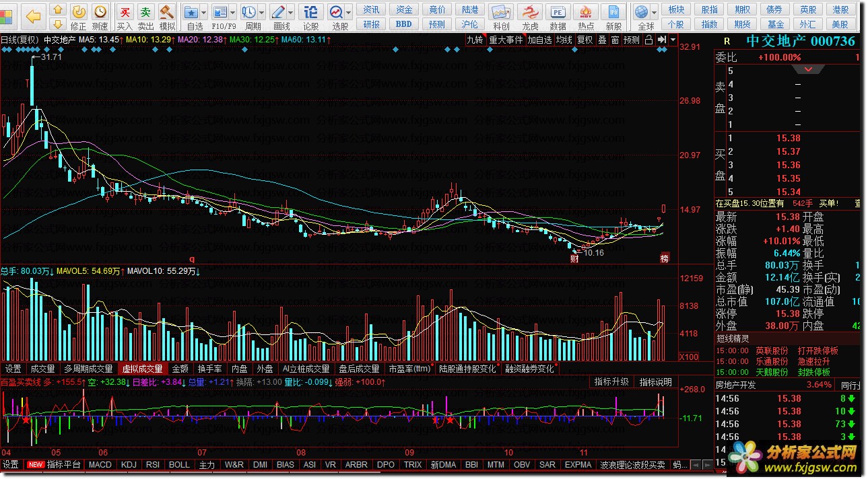Toggle 重大事件 major events display
Image resolution: width=868 pixels, height=479 pixels.
(506, 40)
